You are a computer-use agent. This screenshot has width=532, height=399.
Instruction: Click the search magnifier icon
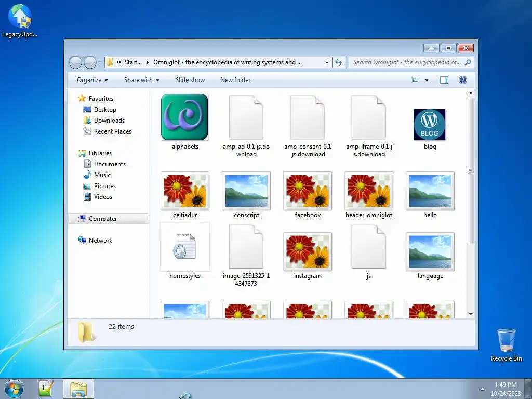point(468,62)
